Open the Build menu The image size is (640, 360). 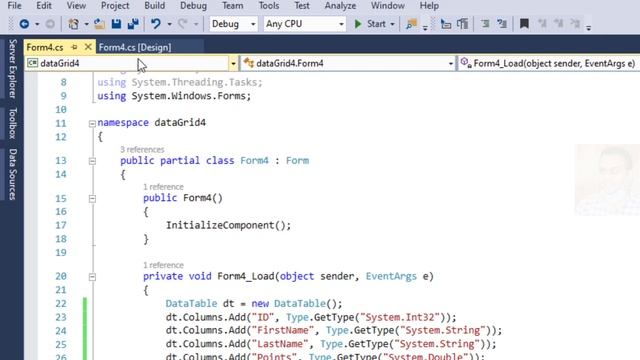pyautogui.click(x=155, y=6)
